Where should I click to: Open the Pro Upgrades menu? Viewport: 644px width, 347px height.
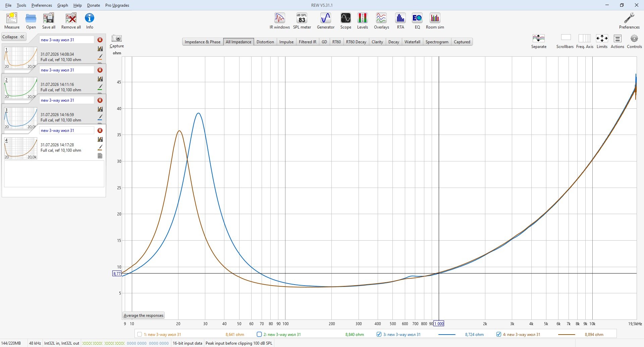click(x=117, y=5)
